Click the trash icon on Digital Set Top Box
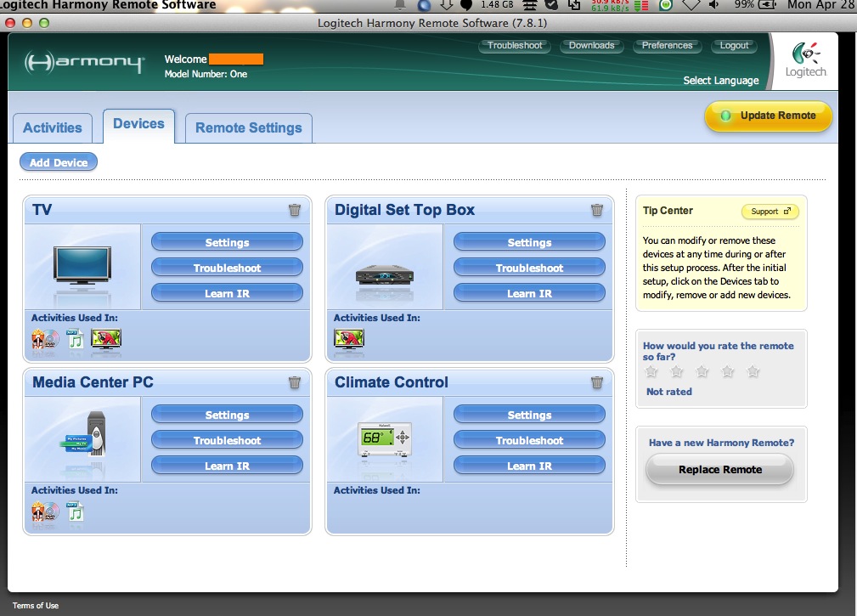The width and height of the screenshot is (857, 616). pyautogui.click(x=597, y=210)
